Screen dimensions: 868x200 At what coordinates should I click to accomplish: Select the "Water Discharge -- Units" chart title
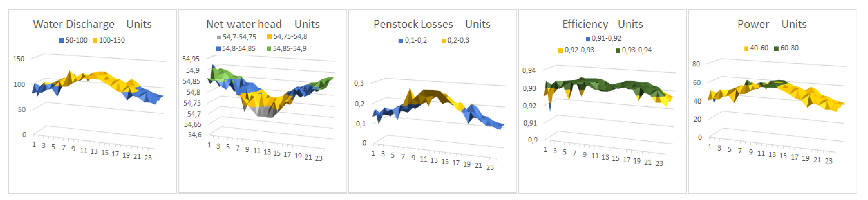[x=92, y=24]
